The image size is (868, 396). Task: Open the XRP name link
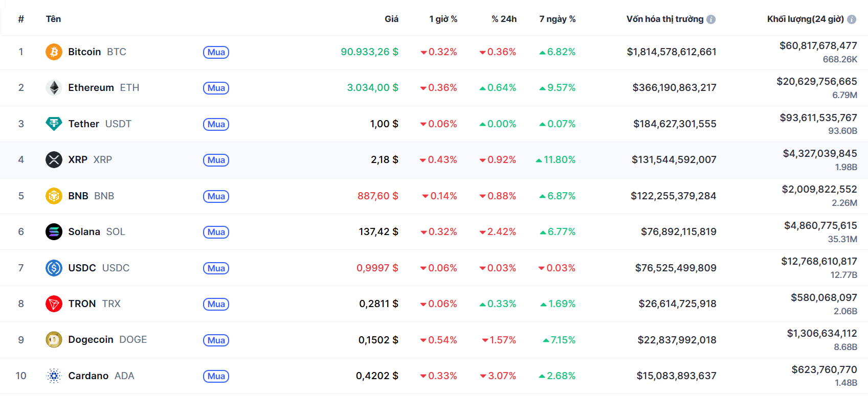pos(90,159)
